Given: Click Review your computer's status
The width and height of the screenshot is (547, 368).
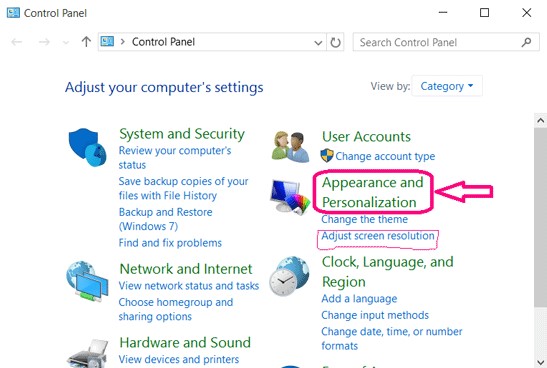Looking at the screenshot, I should (175, 158).
